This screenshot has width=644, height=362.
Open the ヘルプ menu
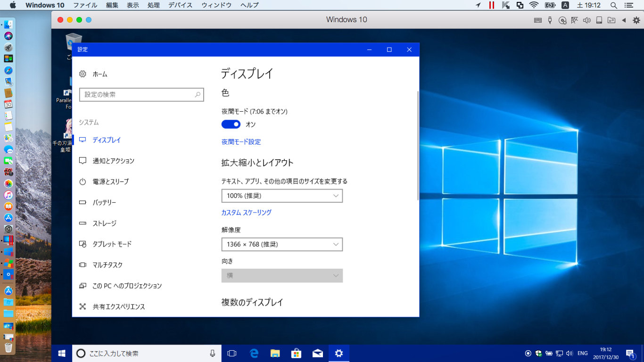pyautogui.click(x=249, y=5)
